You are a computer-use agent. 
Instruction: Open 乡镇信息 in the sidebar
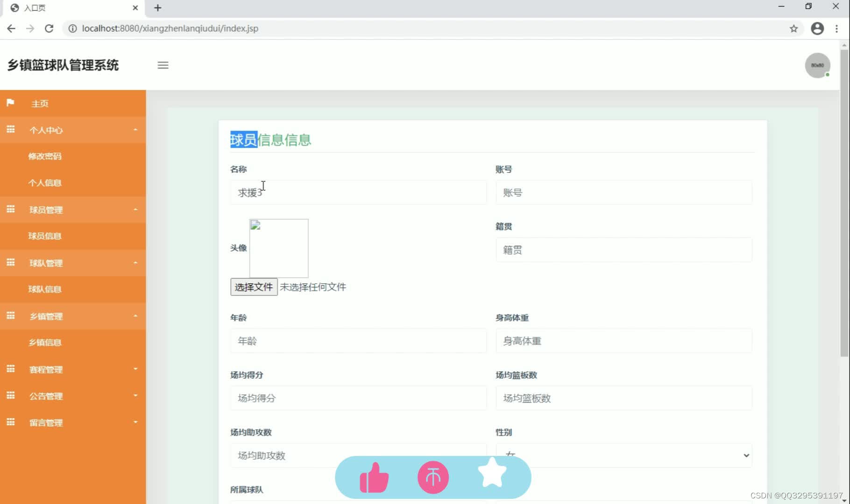point(45,343)
